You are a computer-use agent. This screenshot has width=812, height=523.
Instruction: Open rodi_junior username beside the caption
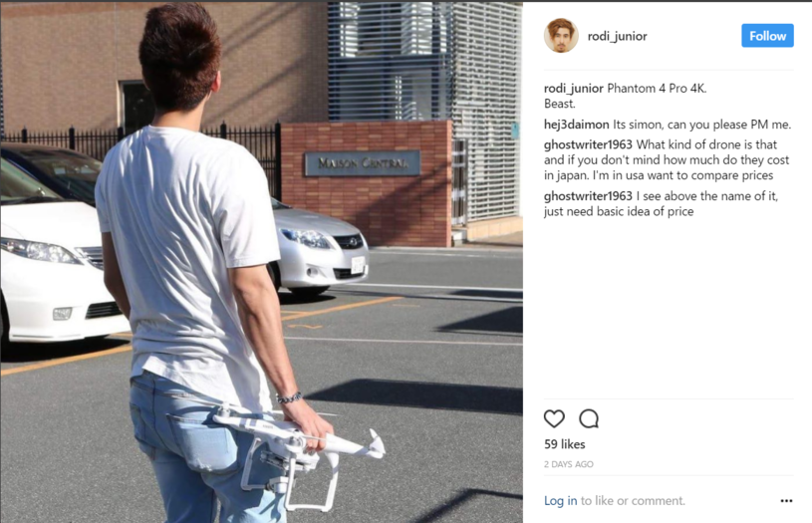pyautogui.click(x=573, y=89)
